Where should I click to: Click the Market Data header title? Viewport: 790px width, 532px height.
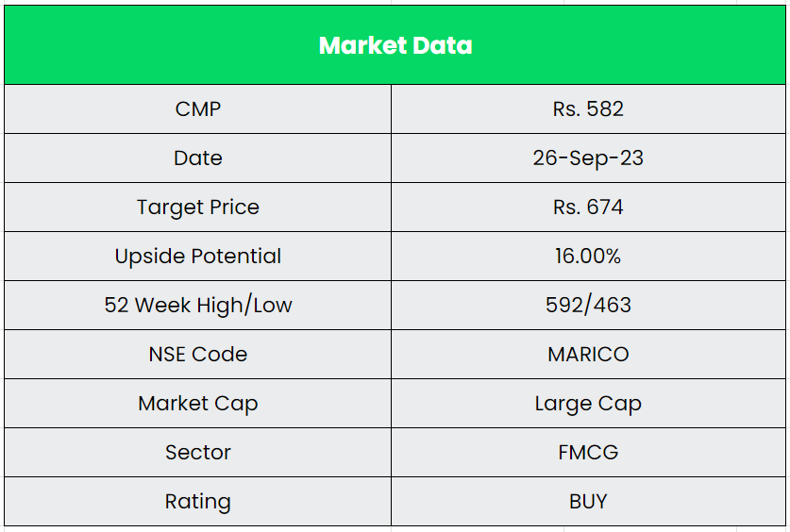point(395,45)
